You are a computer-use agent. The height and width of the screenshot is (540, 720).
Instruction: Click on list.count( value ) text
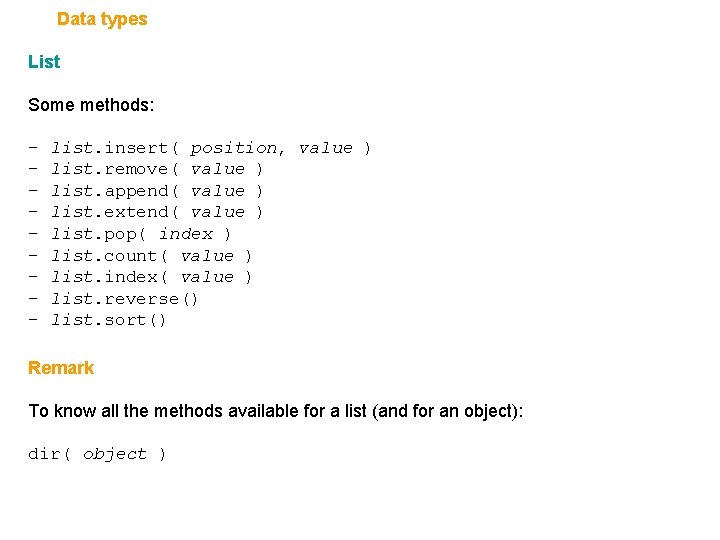point(151,256)
